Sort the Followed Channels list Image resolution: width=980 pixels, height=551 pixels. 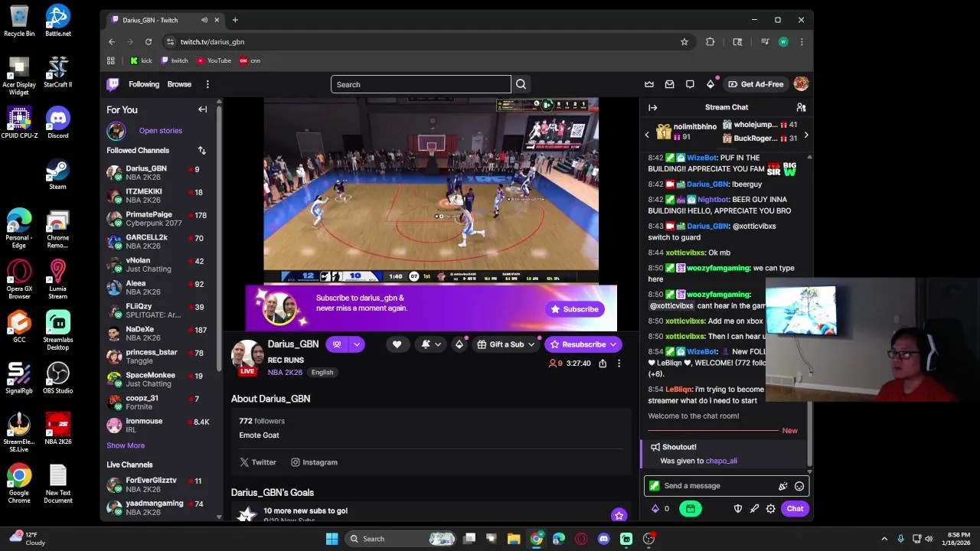click(x=201, y=151)
